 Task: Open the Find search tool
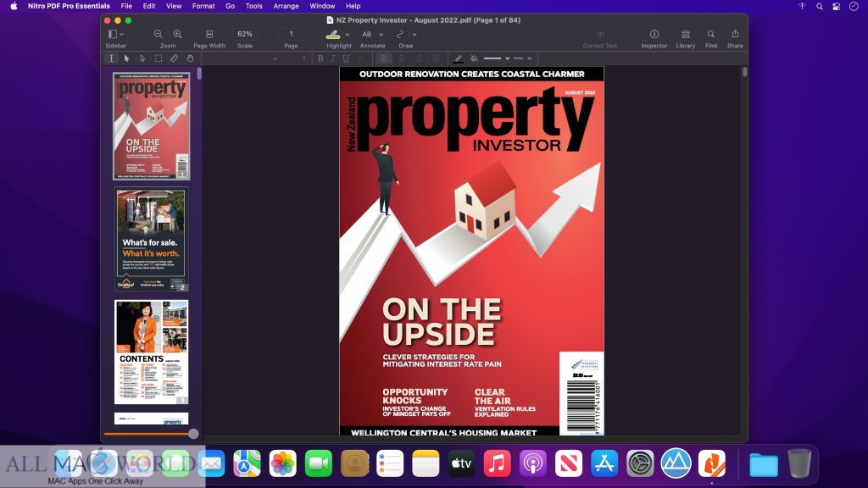(711, 34)
